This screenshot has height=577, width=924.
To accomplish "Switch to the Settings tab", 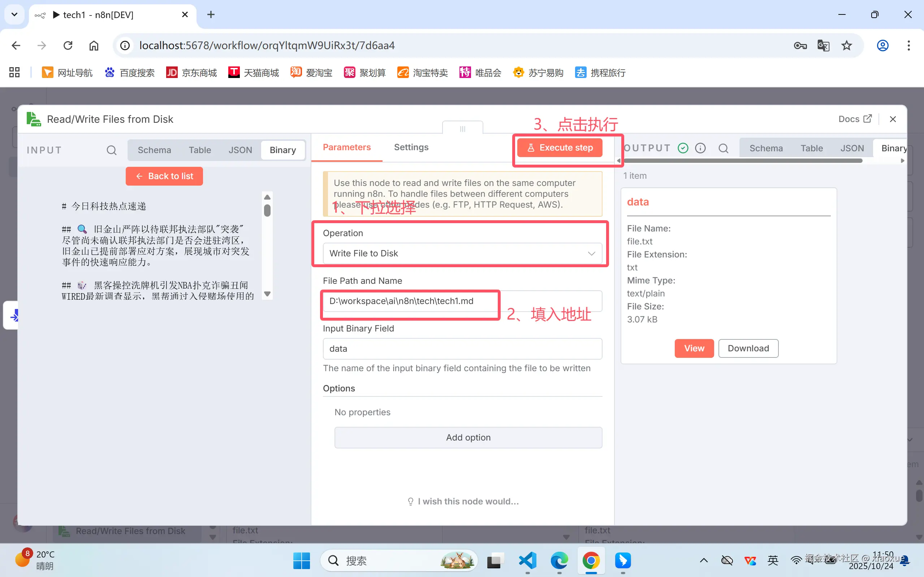I will (x=411, y=147).
